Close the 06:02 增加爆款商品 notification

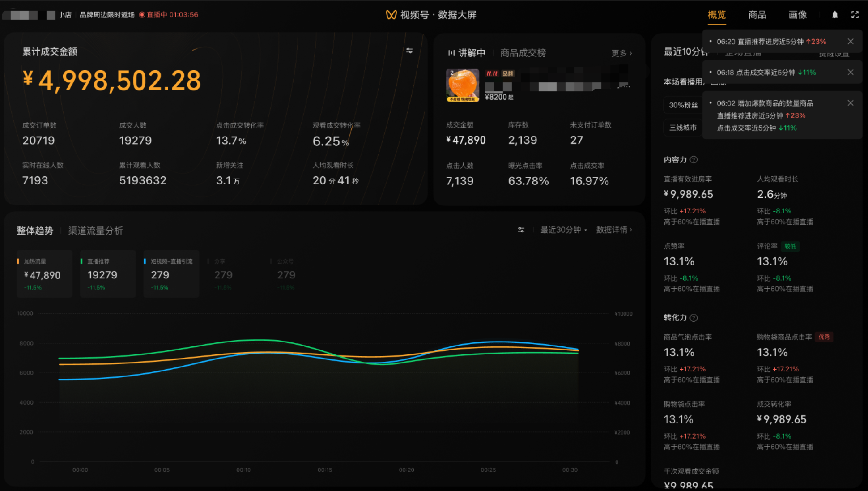pos(850,103)
